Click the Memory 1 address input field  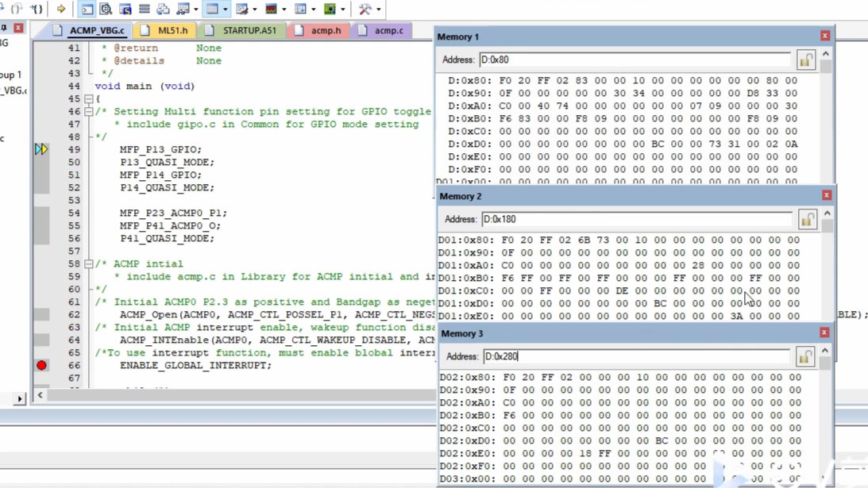click(x=634, y=60)
